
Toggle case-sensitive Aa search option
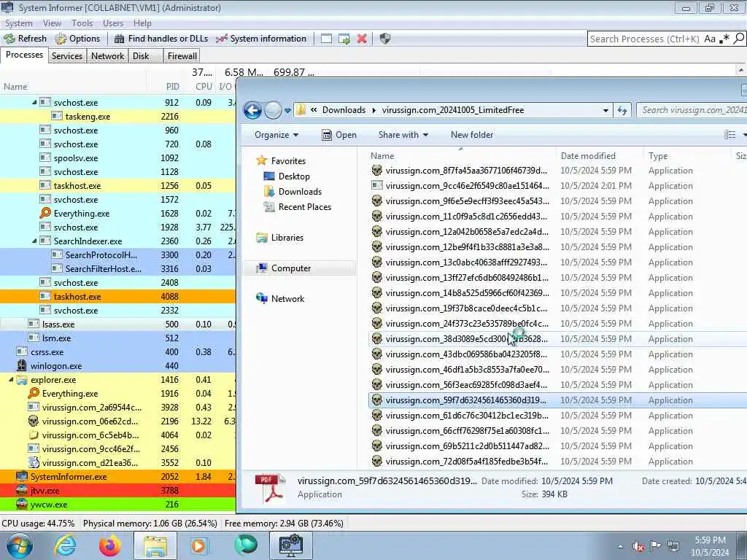710,39
